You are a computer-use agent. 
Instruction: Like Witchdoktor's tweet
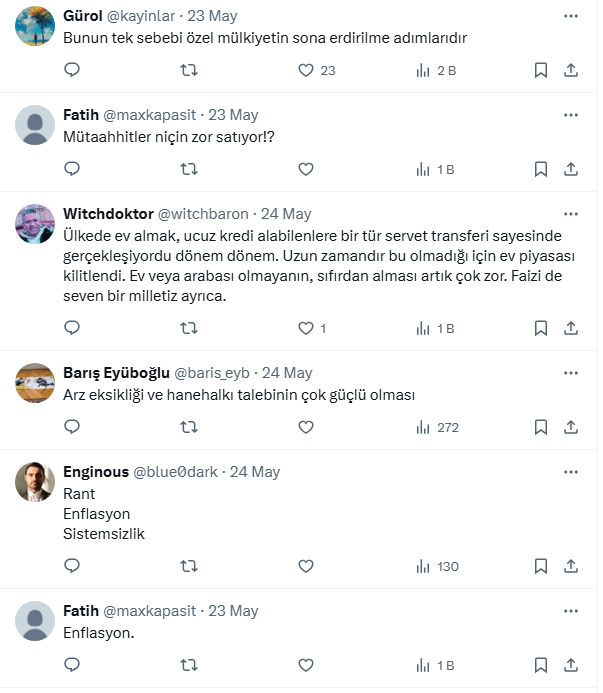click(307, 328)
